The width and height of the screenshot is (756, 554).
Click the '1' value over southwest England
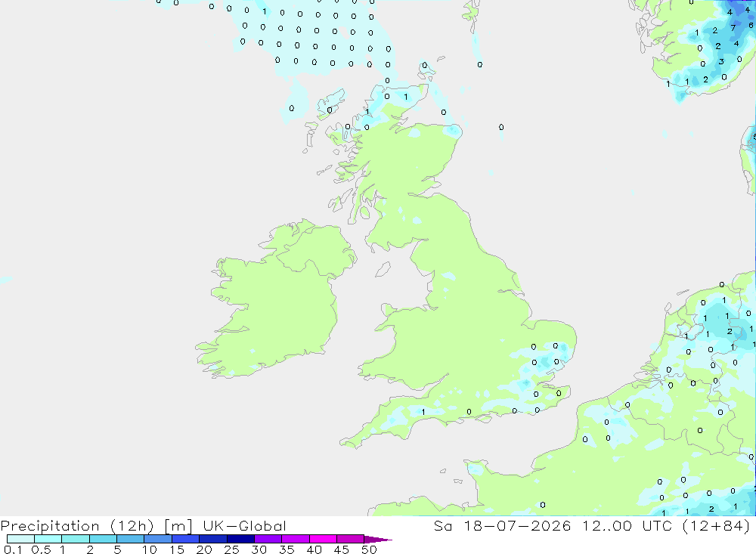tap(423, 412)
